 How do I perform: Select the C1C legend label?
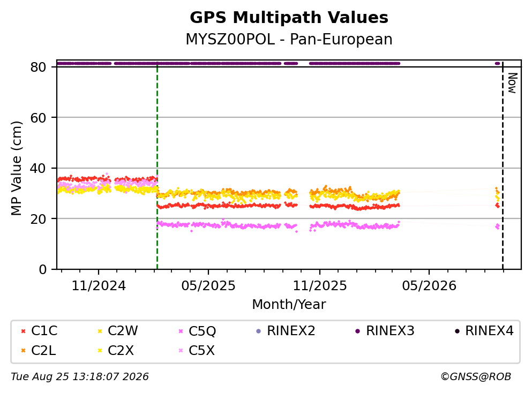point(44,331)
